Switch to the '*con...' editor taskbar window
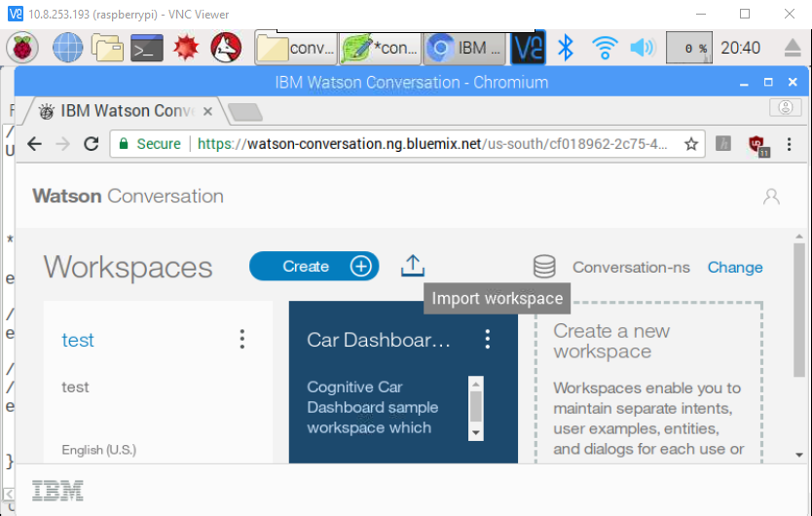This screenshot has width=812, height=516. pyautogui.click(x=380, y=48)
